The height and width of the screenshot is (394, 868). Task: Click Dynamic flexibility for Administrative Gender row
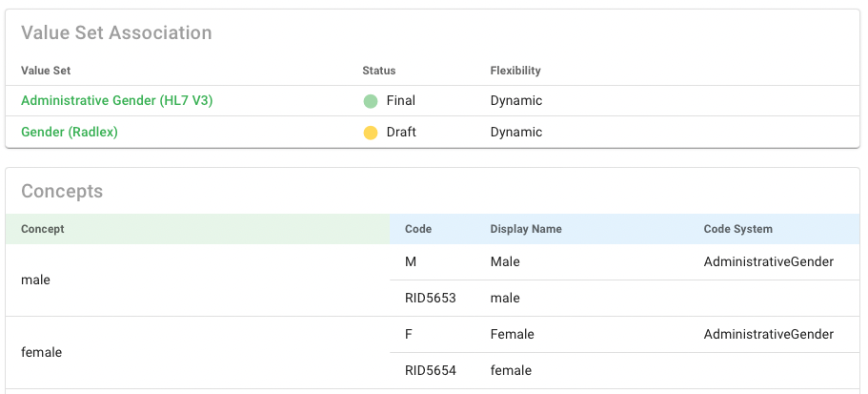[515, 100]
